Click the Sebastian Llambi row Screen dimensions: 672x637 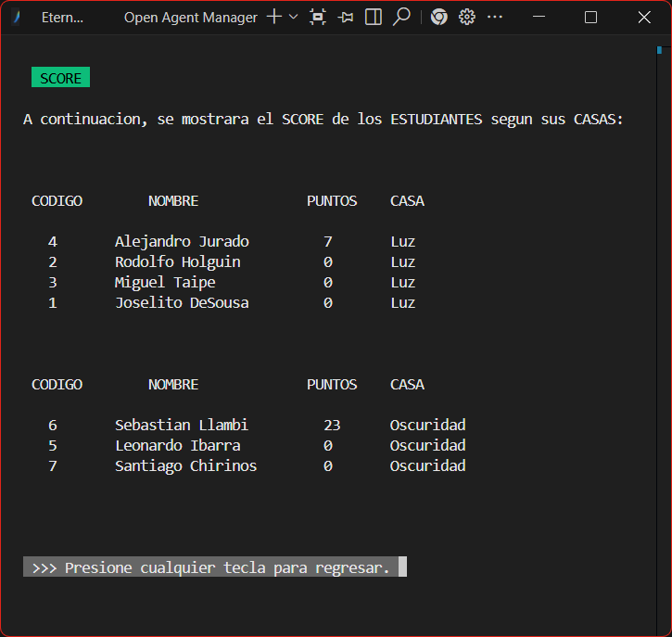[x=182, y=425]
